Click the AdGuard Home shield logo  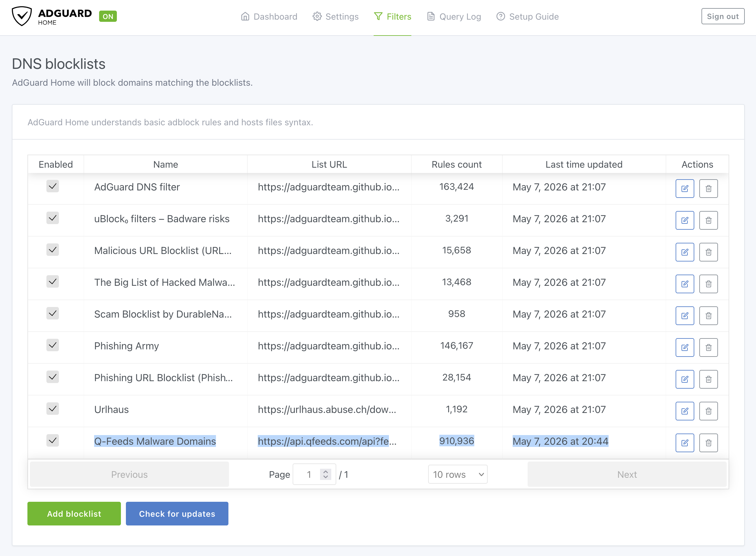click(x=22, y=16)
